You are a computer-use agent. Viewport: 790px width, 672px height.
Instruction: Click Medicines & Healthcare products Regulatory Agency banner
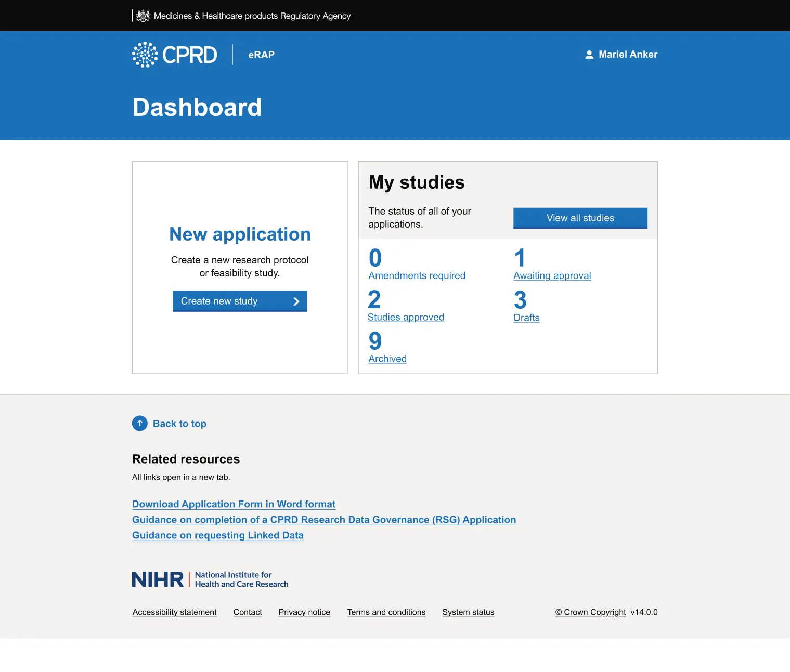pyautogui.click(x=252, y=16)
